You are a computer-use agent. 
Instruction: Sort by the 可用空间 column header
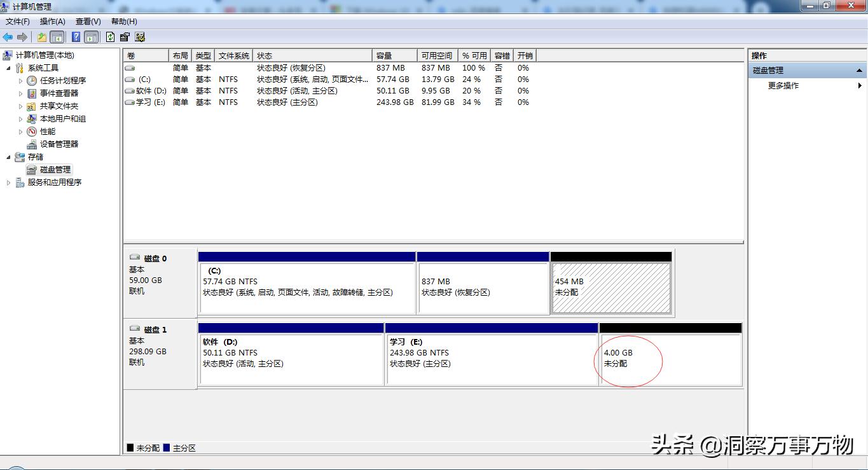coord(437,56)
